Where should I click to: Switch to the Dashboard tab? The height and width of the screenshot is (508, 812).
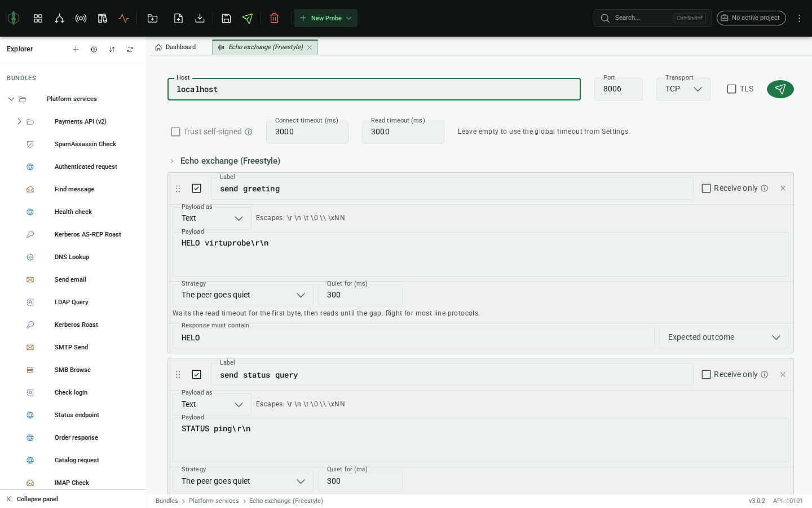175,47
